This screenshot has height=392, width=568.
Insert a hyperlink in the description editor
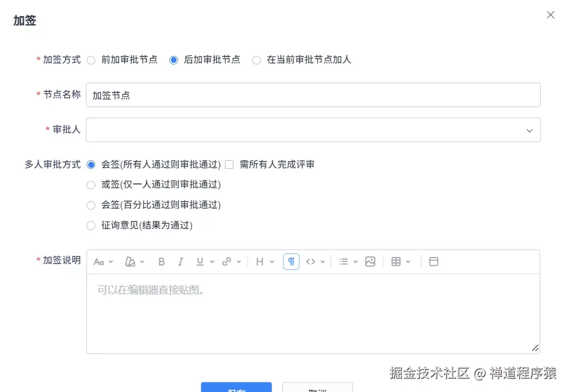pyautogui.click(x=228, y=261)
